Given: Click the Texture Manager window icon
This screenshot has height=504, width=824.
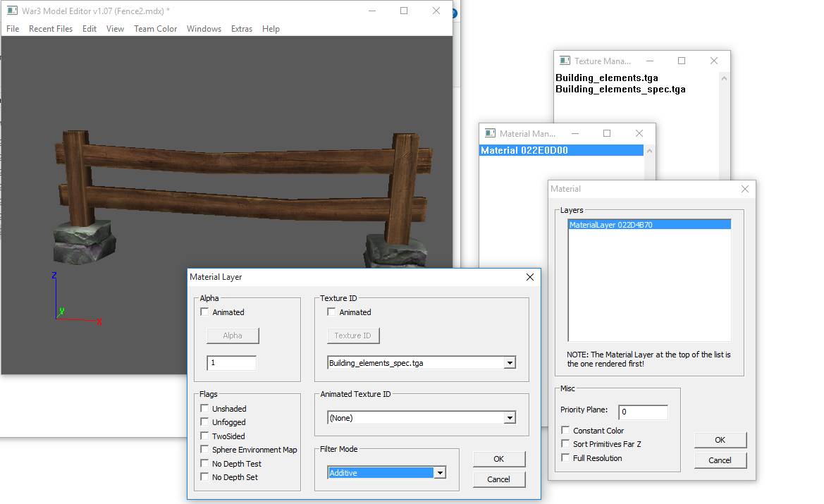Looking at the screenshot, I should click(565, 61).
